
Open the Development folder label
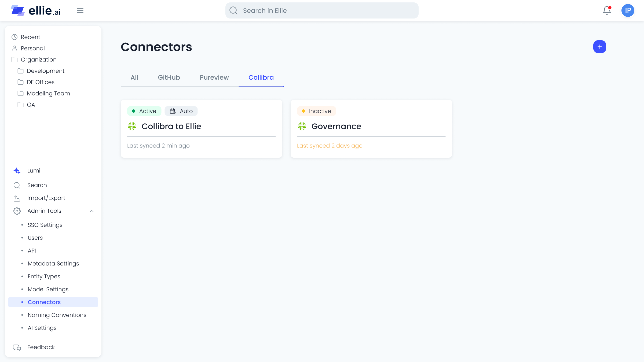click(x=46, y=71)
